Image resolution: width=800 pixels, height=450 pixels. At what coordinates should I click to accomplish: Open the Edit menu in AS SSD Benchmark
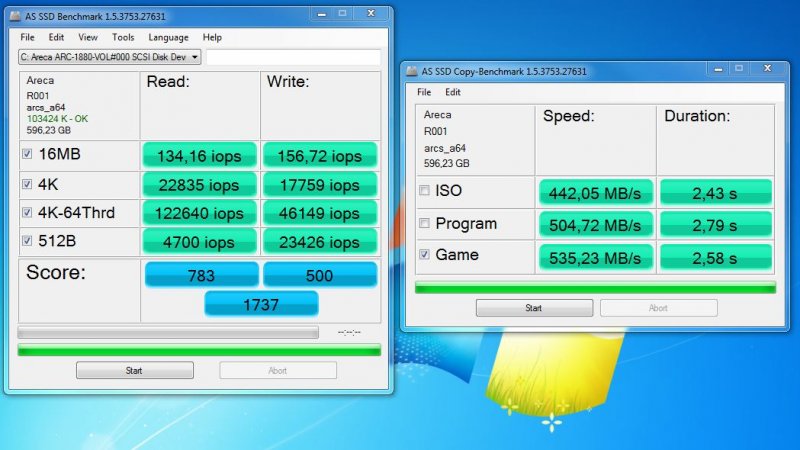tap(56, 37)
